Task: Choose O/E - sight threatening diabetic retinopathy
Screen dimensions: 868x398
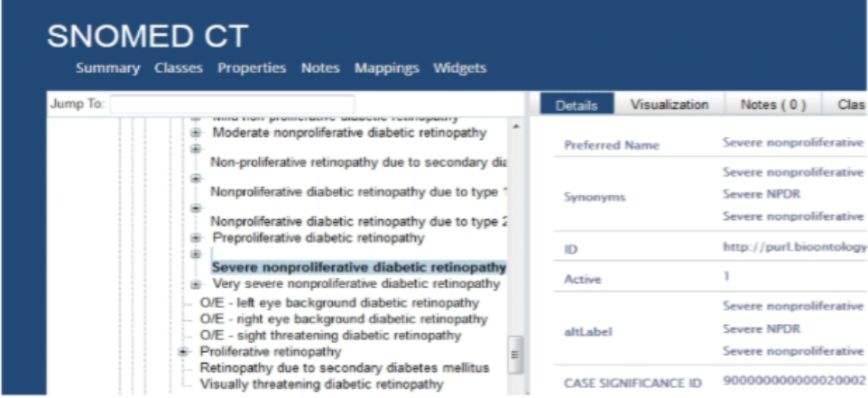Action: (x=330, y=336)
